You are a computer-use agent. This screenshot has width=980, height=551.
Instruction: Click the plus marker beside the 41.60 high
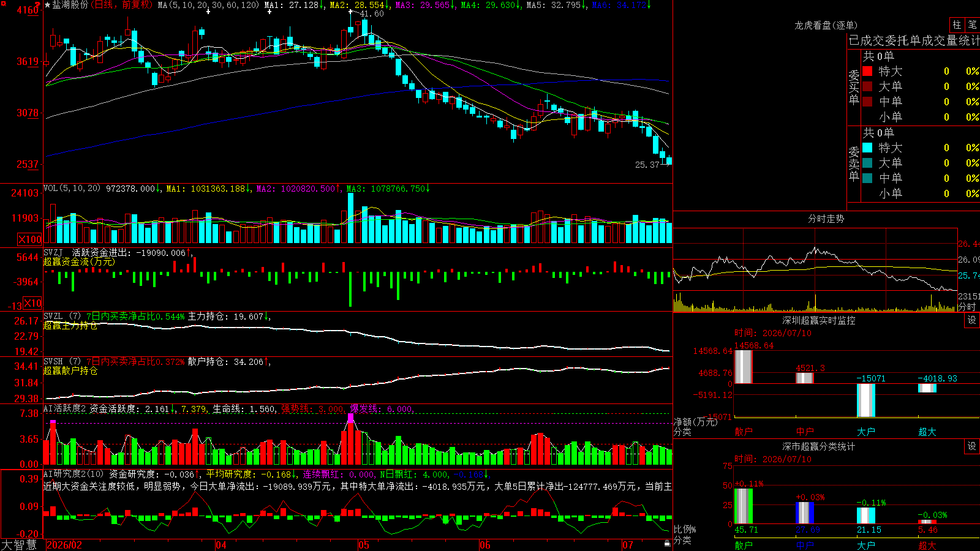pyautogui.click(x=351, y=12)
